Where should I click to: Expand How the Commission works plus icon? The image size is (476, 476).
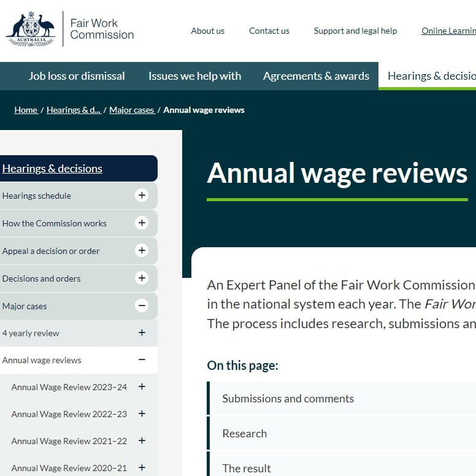click(x=142, y=223)
